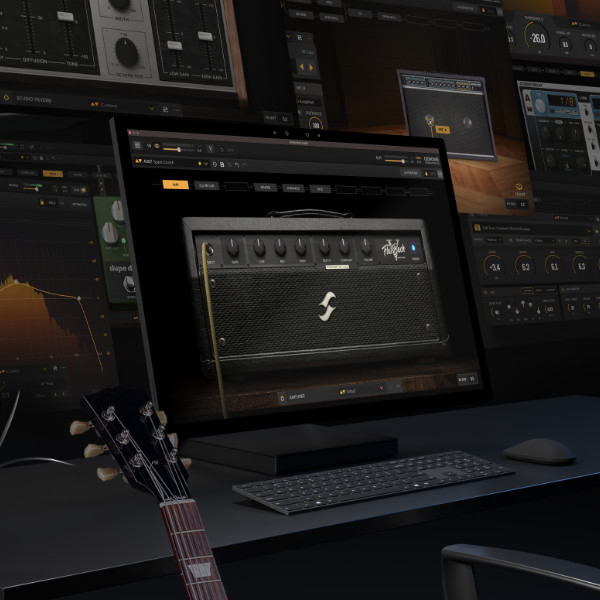This screenshot has height=600, width=600.
Task: Select the ENHANCE slot in signal chain
Action: (293, 188)
